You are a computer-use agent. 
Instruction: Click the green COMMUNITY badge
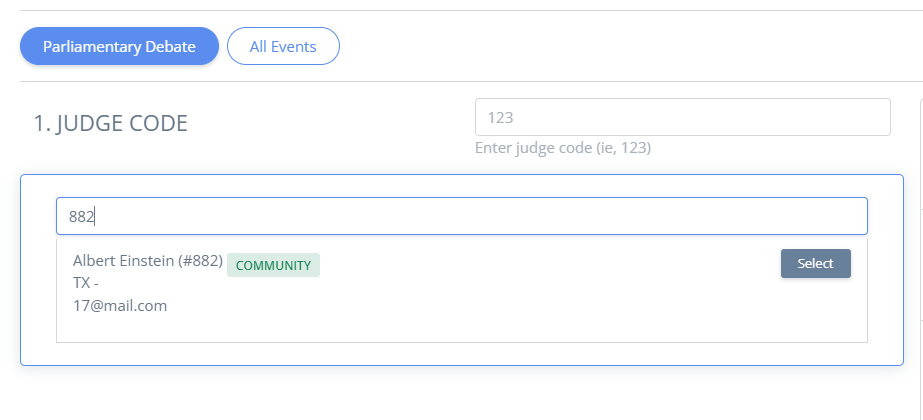273,265
